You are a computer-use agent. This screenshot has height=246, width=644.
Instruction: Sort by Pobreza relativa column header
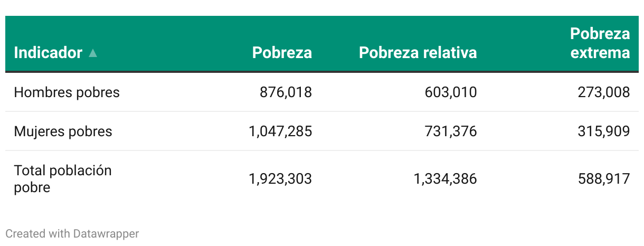[418, 53]
